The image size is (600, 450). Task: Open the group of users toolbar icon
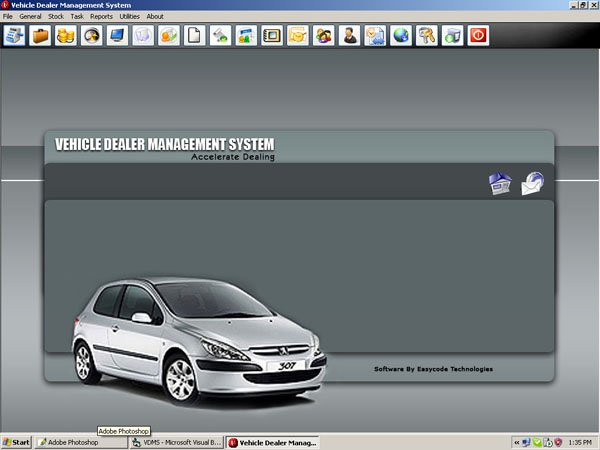click(x=323, y=36)
